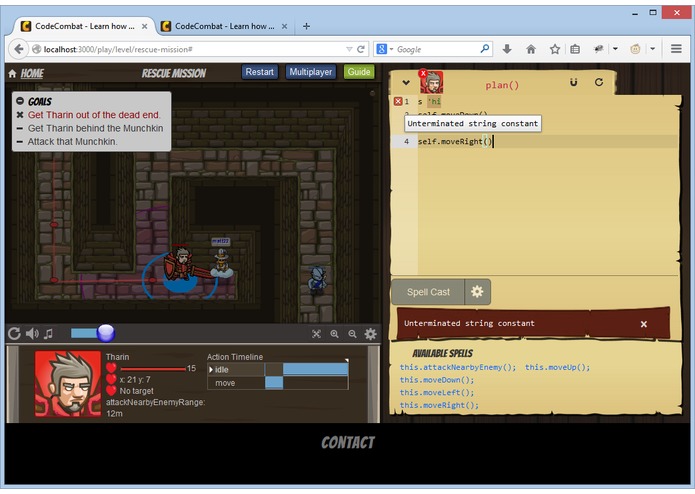This screenshot has height=494, width=695.
Task: Insert this.moveUp(); spell
Action: (x=557, y=367)
